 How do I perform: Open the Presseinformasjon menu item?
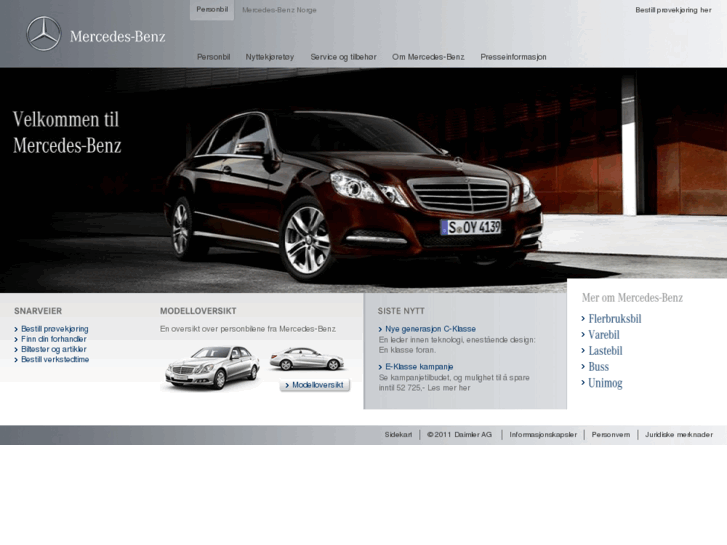[513, 57]
